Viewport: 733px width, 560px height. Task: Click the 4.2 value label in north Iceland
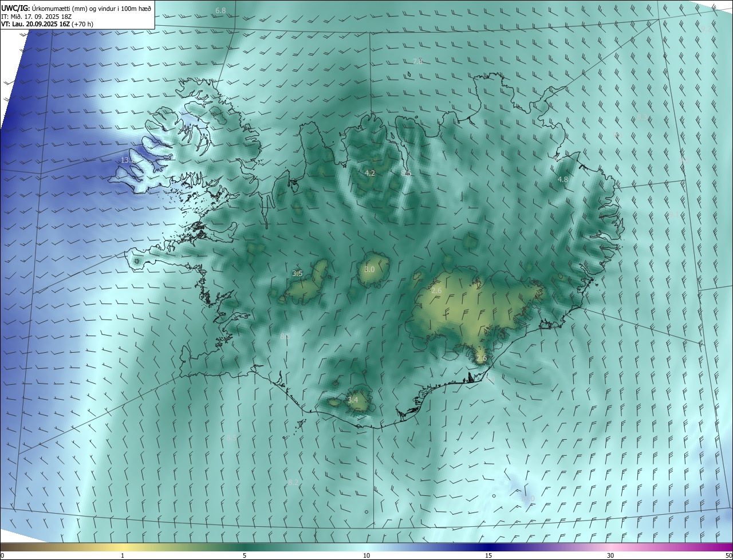point(370,173)
